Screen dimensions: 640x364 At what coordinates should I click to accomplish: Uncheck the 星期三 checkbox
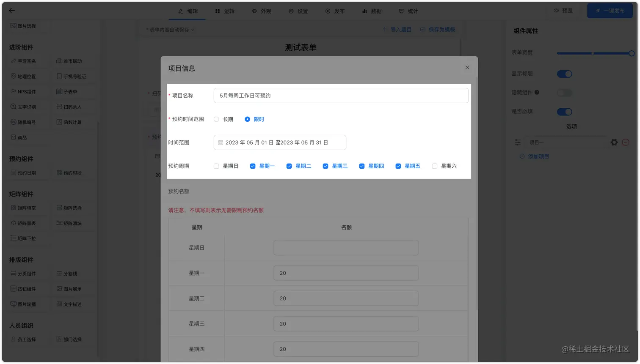pos(326,166)
